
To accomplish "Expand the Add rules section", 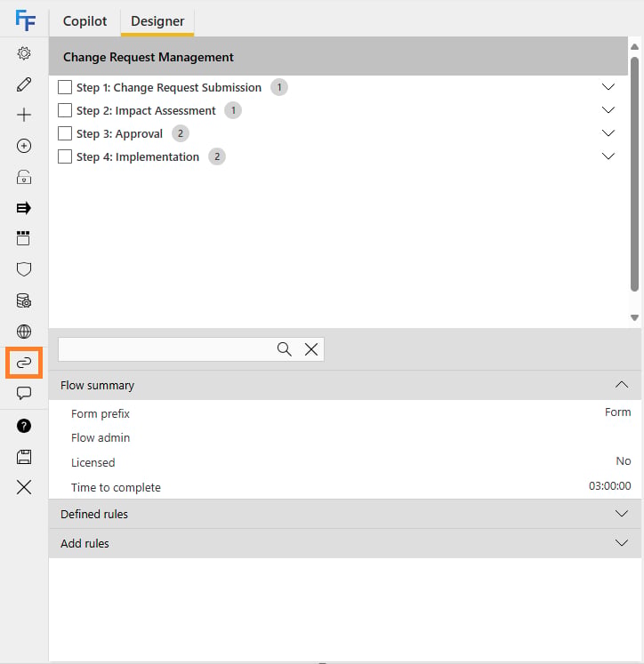I will 622,543.
